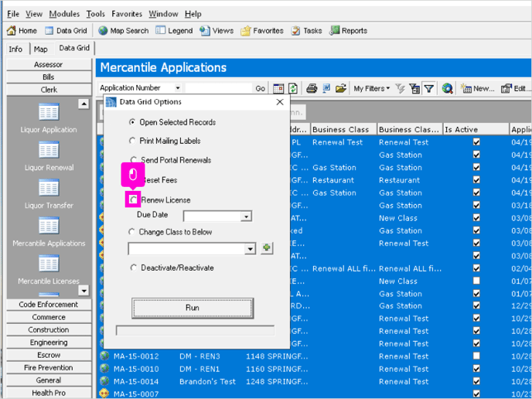The height and width of the screenshot is (399, 532).
Task: Sort by first Business Class column header
Action: point(343,129)
